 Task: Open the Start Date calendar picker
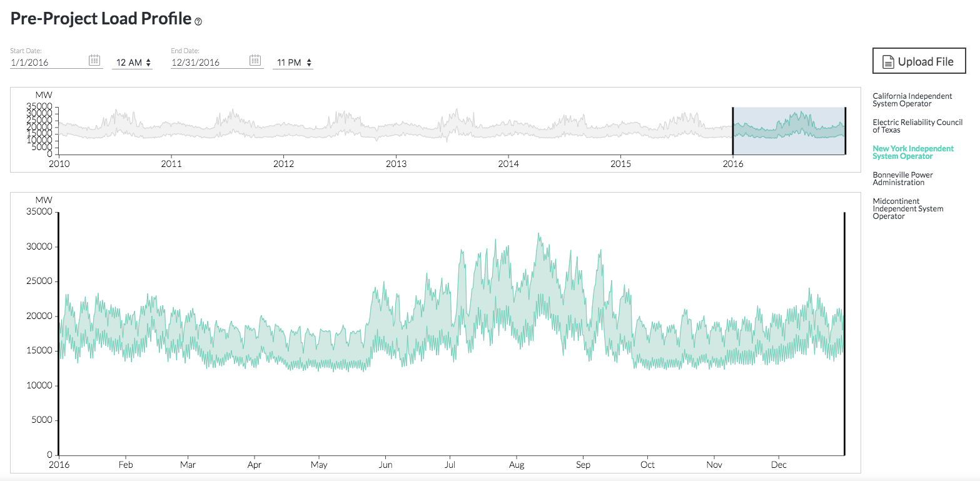tap(94, 60)
